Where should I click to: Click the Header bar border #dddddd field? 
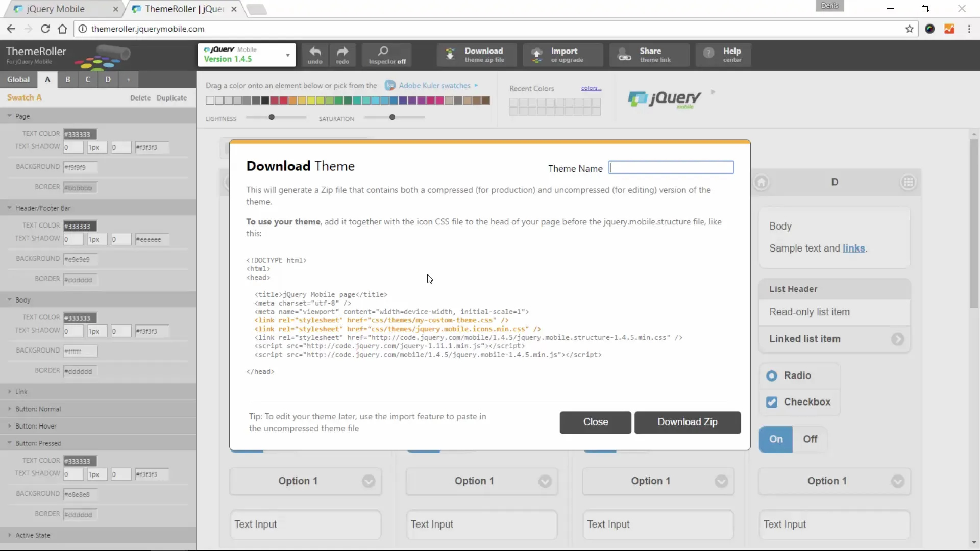[80, 280]
